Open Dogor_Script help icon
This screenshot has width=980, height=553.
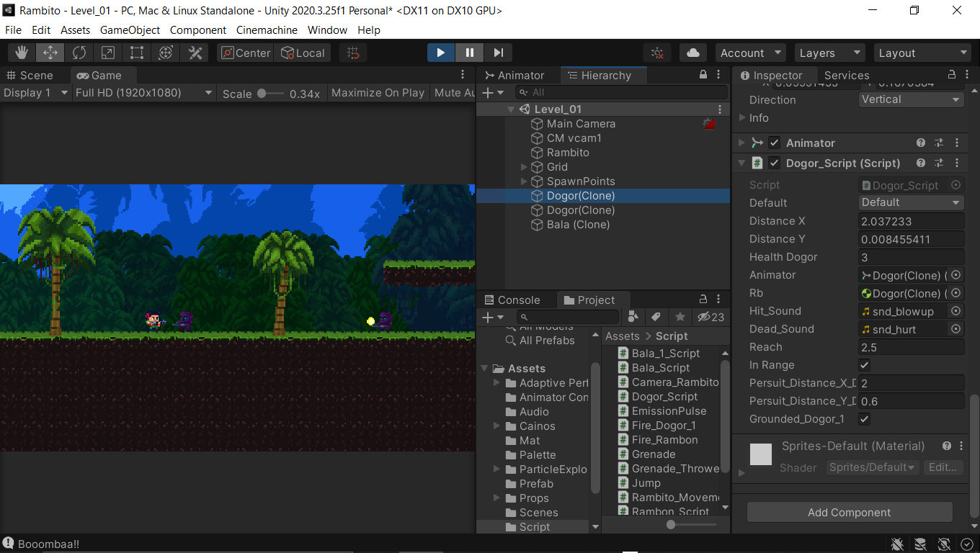[921, 163]
